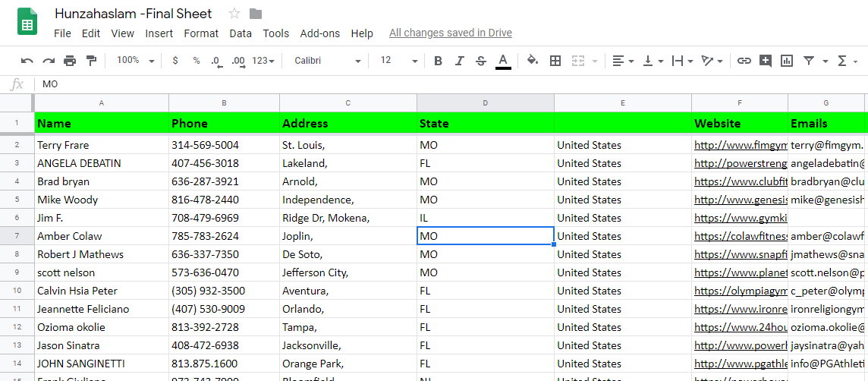Open the olympiagym link for Calvin Hsia Peter
Viewport: 868px width, 381px height.
click(x=740, y=291)
